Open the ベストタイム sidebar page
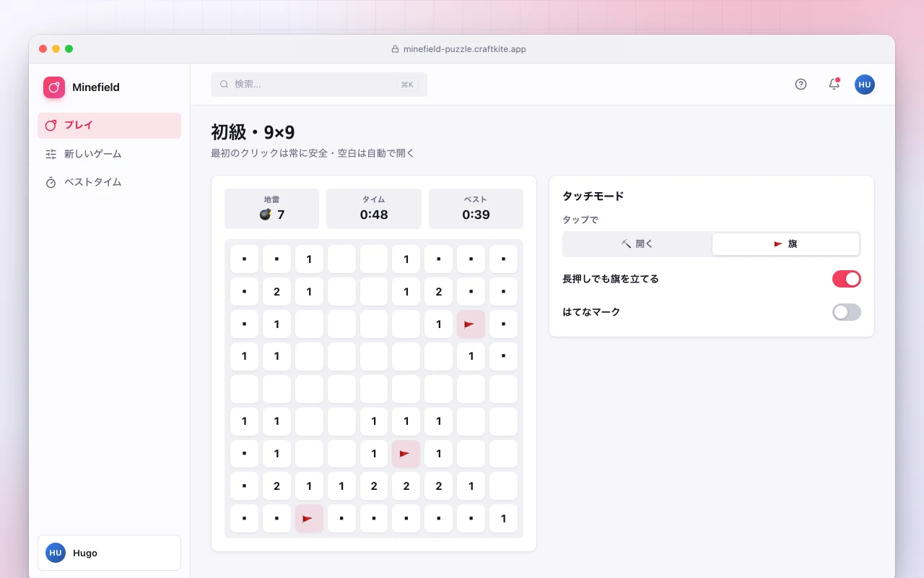This screenshot has width=924, height=578. click(109, 182)
